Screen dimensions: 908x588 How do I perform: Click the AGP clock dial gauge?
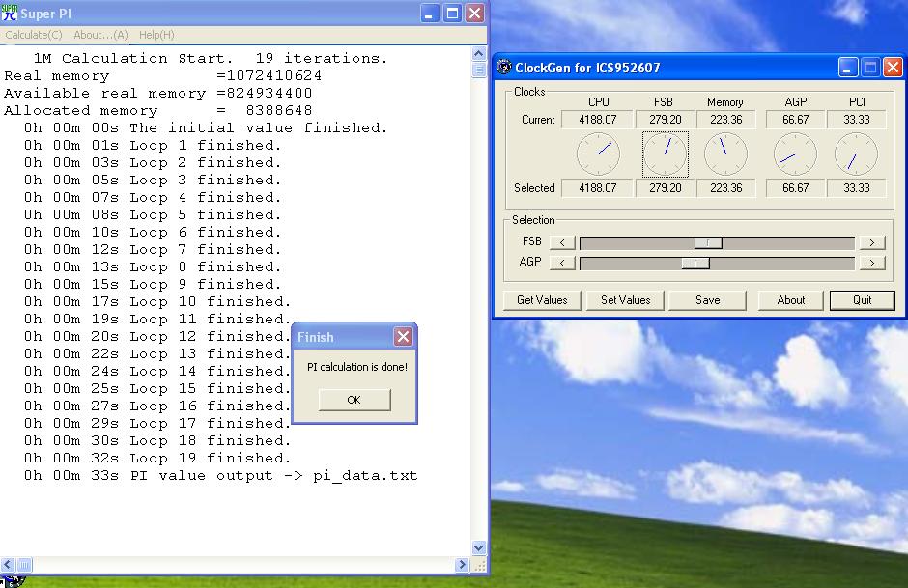tap(795, 154)
